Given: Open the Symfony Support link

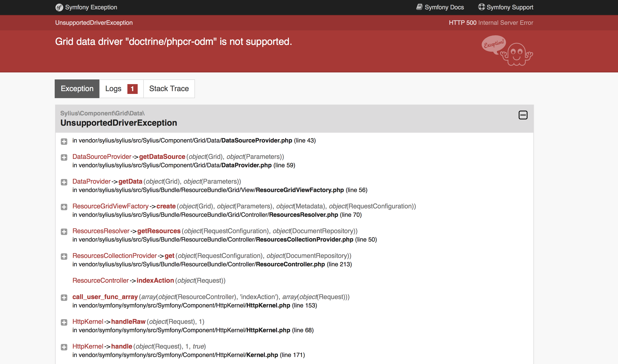Looking at the screenshot, I should (510, 7).
